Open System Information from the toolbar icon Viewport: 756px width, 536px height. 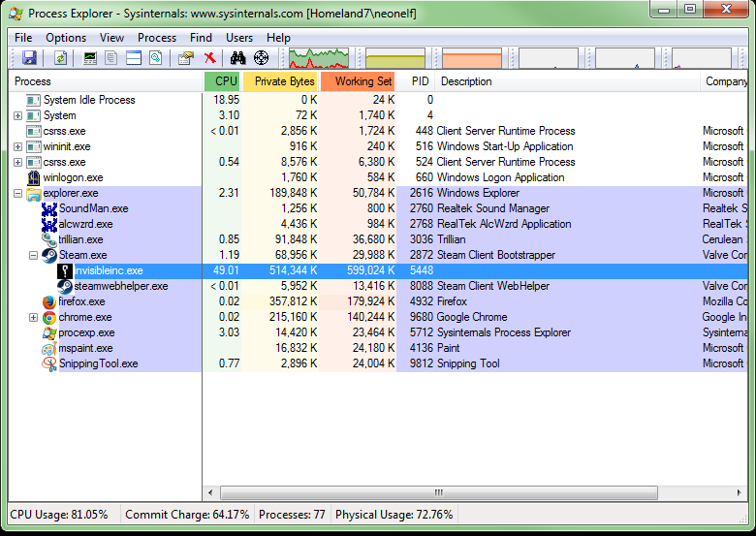pos(91,58)
